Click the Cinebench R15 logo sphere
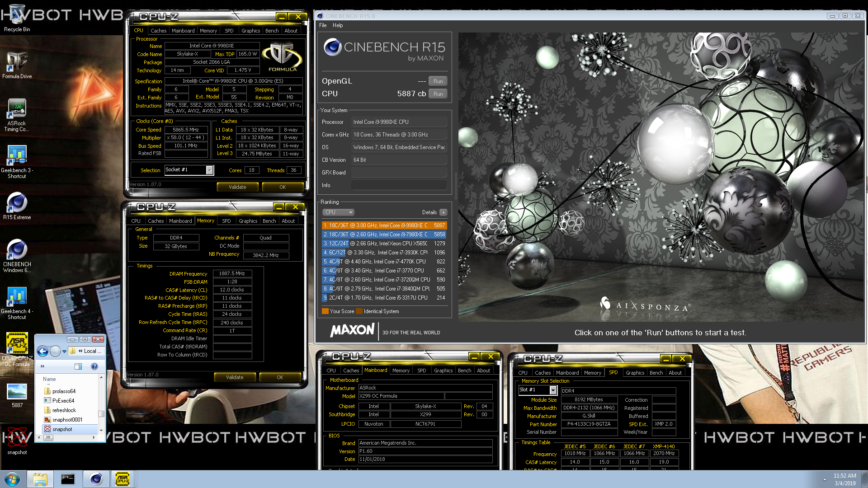This screenshot has width=868, height=488. coord(332,47)
